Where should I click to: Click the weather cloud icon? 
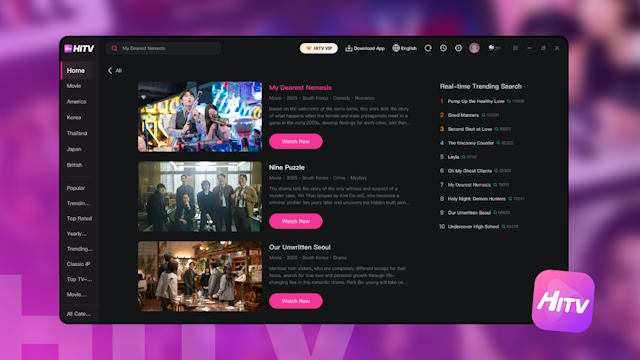[491, 48]
